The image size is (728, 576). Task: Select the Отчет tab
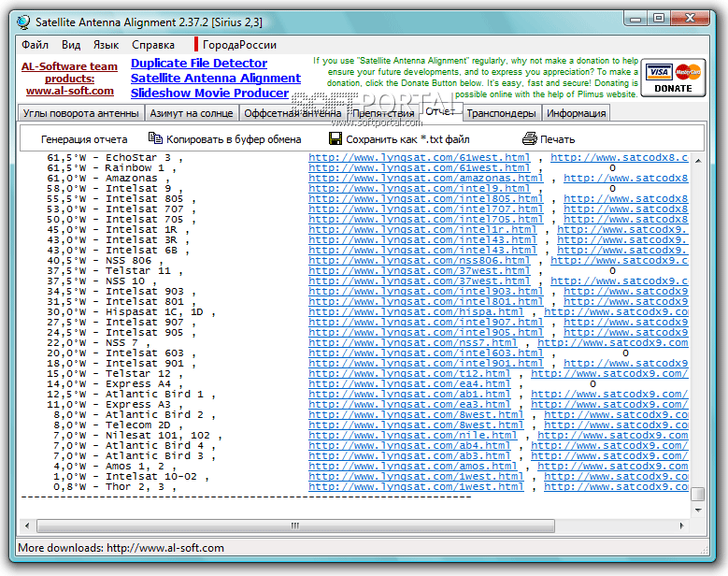[x=441, y=111]
